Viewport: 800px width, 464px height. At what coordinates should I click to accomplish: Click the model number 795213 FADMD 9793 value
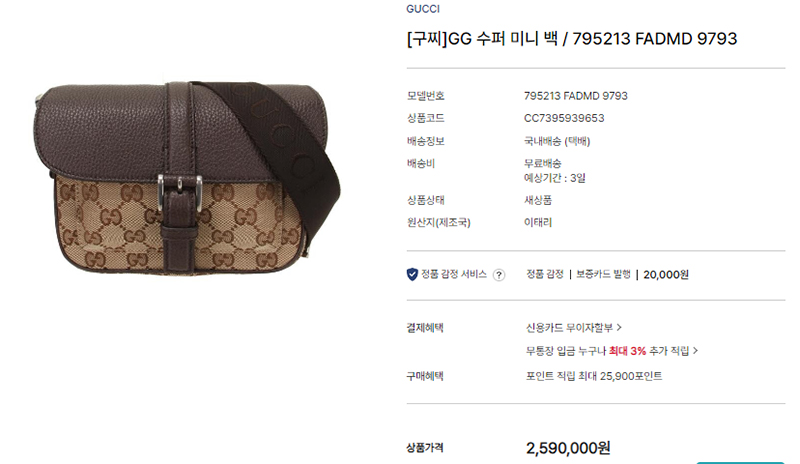coord(576,96)
